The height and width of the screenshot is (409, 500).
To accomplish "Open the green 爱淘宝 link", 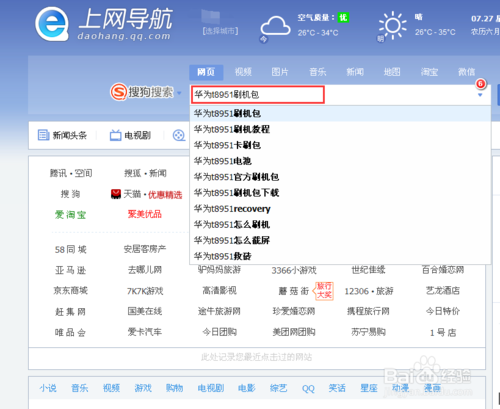I will click(70, 215).
